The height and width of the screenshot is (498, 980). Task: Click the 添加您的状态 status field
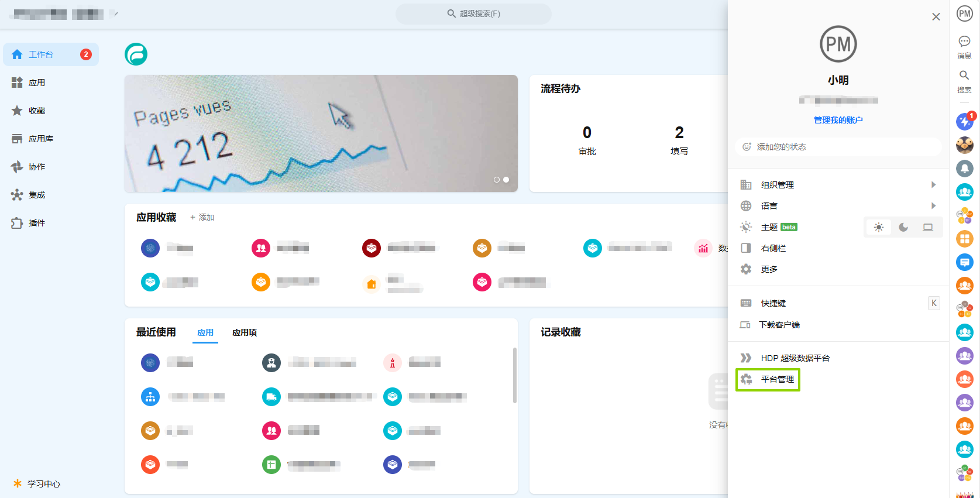tap(838, 147)
